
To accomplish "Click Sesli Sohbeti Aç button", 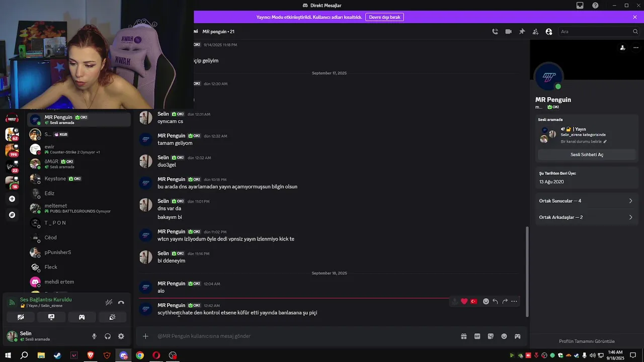I will tap(587, 155).
